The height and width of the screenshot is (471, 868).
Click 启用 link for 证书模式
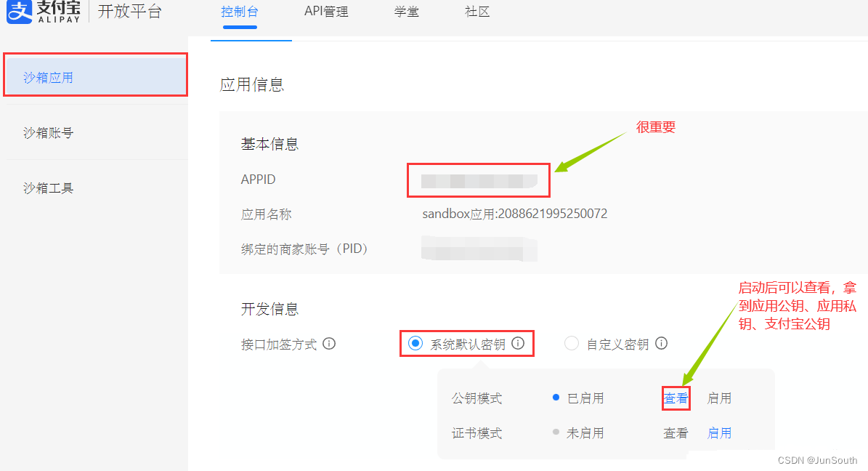tap(719, 433)
